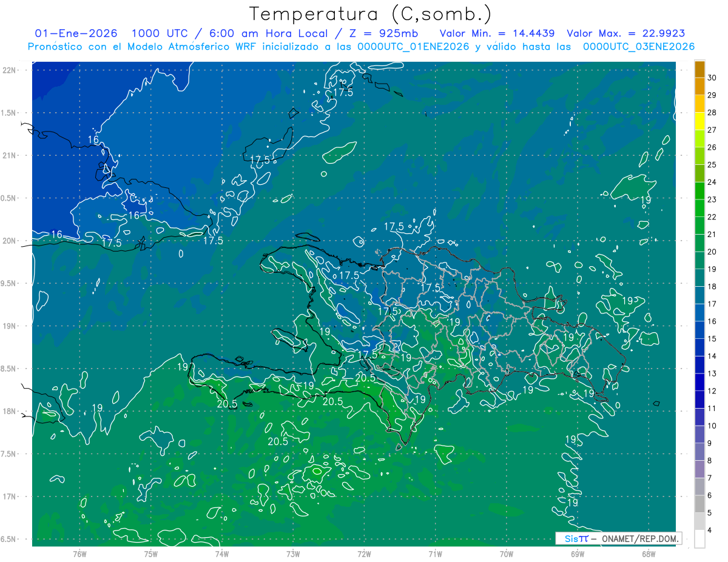The height and width of the screenshot is (562, 728).
Task: Click the '22N' latitude axis label
Action: point(9,70)
